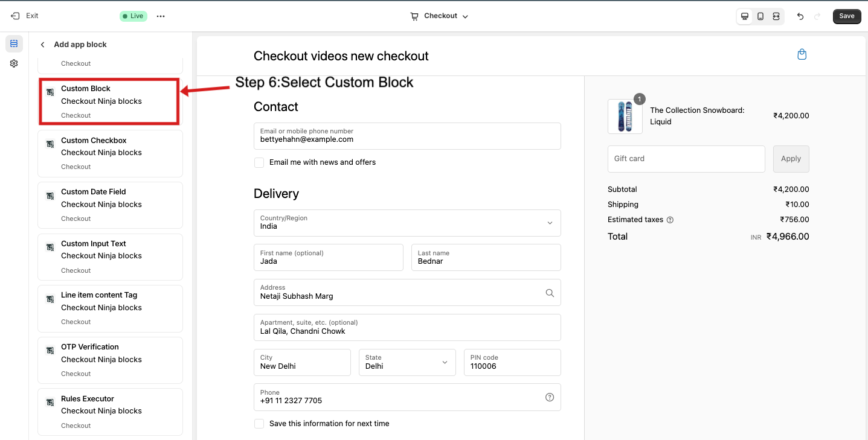Switch to desktop preview icon

(745, 16)
